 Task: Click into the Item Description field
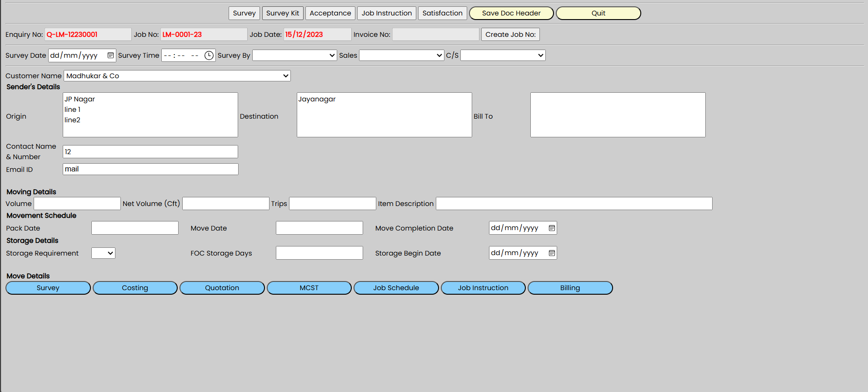pos(574,204)
